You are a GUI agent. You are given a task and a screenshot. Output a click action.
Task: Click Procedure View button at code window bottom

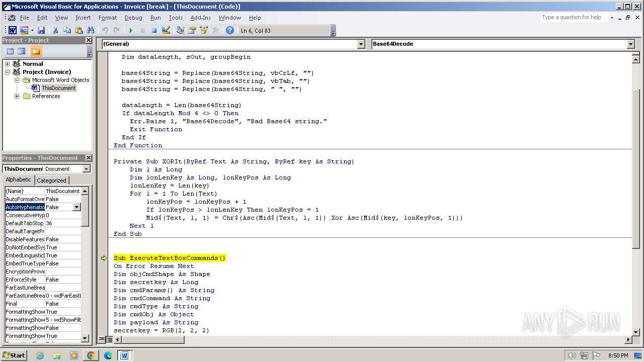tap(102, 340)
